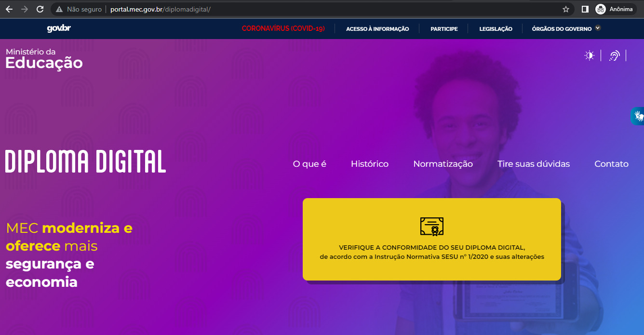
Task: Click the Anônima incognito profile icon
Action: 601,9
